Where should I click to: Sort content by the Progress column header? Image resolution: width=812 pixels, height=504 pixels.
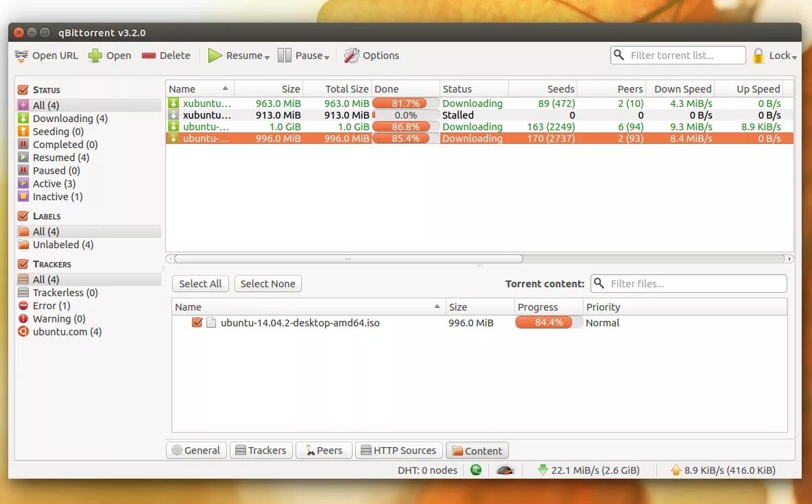click(x=549, y=307)
